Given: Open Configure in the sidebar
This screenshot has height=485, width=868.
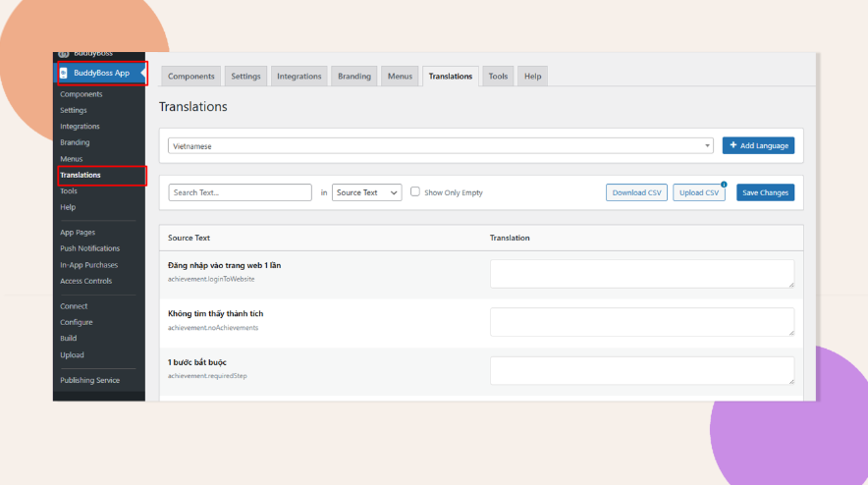Looking at the screenshot, I should 77,322.
